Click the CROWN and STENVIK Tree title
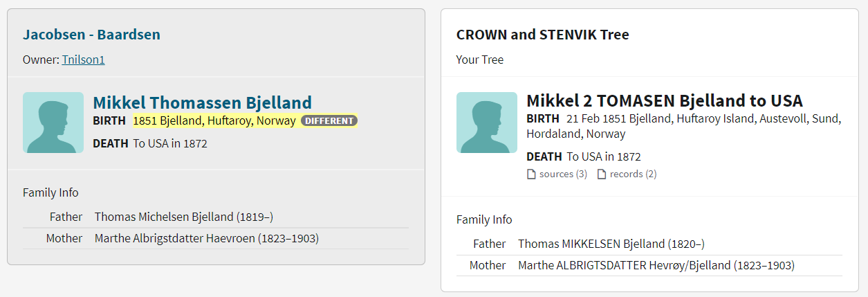Screen dimensions: 868x297 click(x=542, y=35)
